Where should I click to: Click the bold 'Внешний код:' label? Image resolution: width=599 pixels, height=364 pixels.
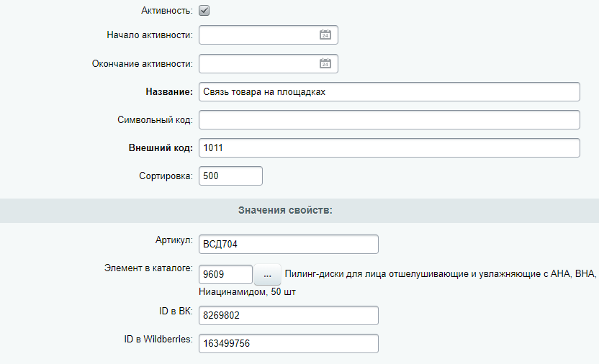click(161, 148)
